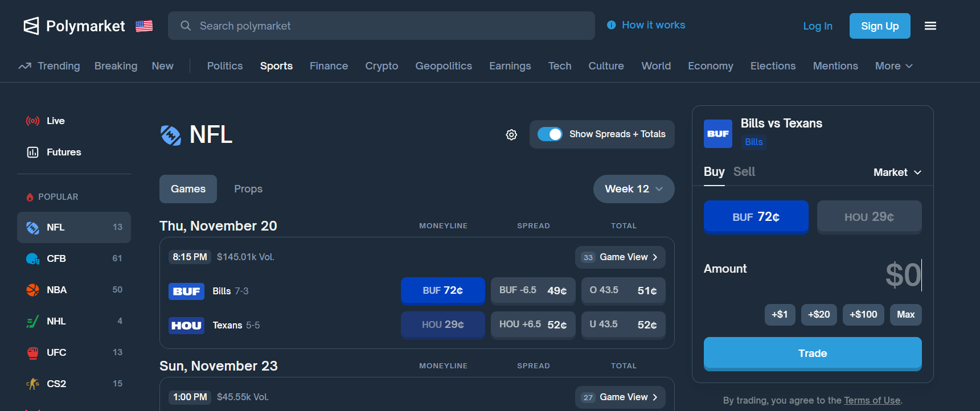Viewport: 980px width, 411px height.
Task: Open the Crypto category
Action: tap(382, 66)
